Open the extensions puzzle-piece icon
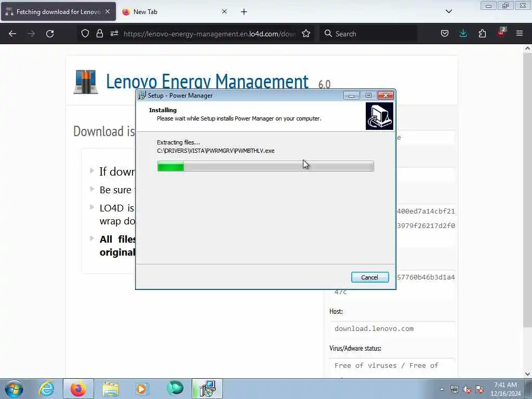This screenshot has height=399, width=532. pos(482,34)
